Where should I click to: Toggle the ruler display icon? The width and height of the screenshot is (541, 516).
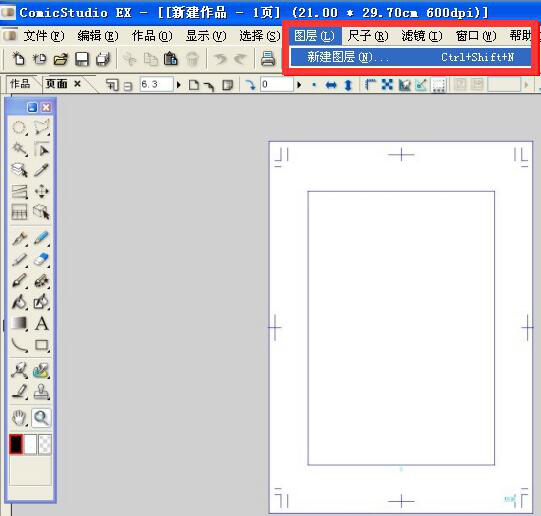pos(370,84)
